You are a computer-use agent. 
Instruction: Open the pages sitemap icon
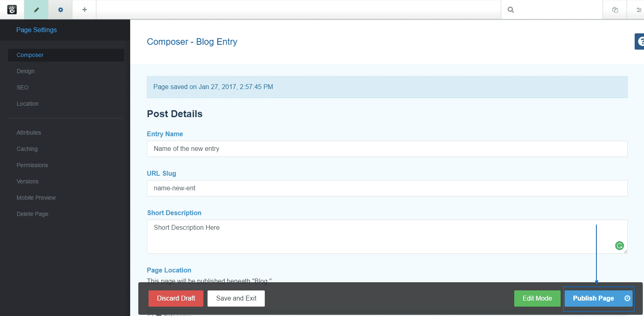615,10
